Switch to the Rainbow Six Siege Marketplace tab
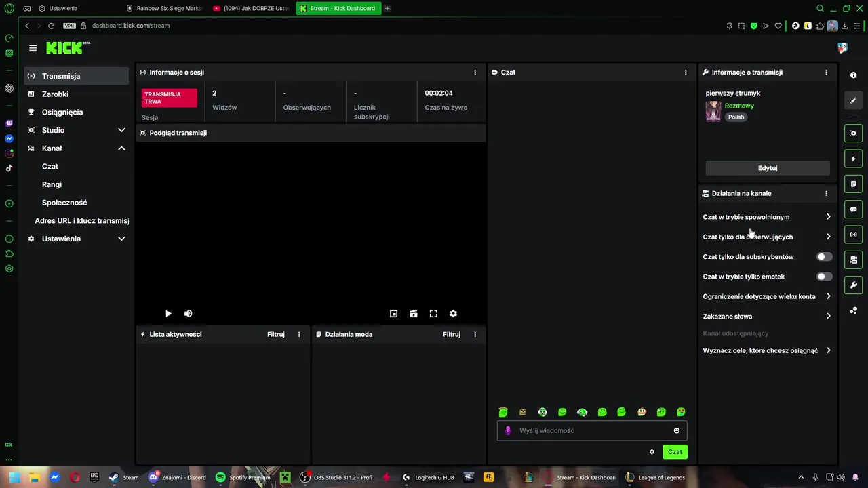 [x=164, y=8]
